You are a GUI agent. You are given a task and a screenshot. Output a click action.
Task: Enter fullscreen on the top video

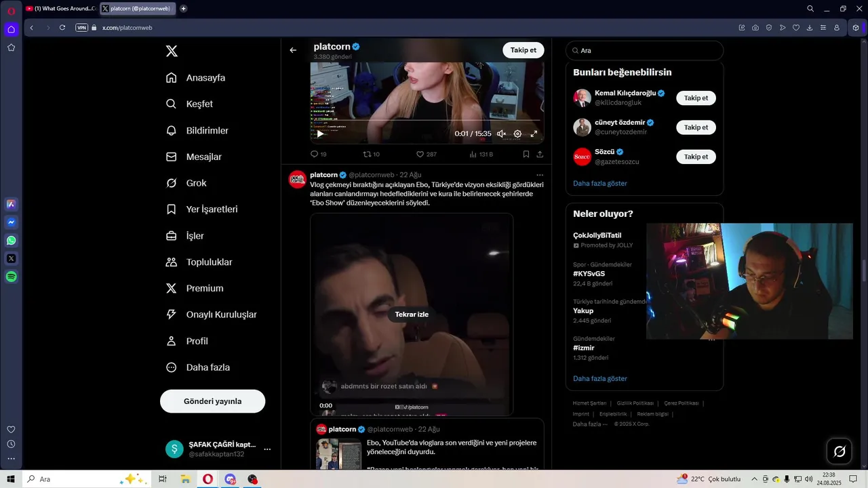(534, 134)
